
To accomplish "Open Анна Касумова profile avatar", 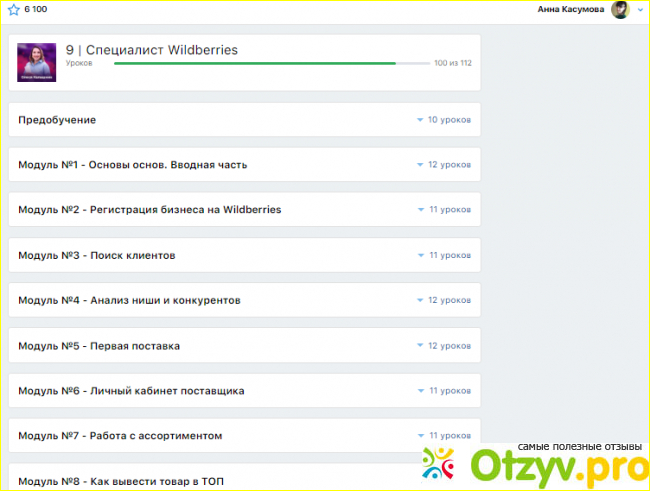I will pyautogui.click(x=620, y=10).
